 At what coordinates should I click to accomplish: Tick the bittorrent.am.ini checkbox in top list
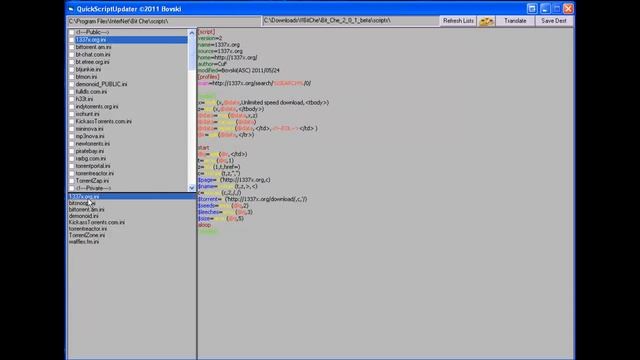[71, 47]
